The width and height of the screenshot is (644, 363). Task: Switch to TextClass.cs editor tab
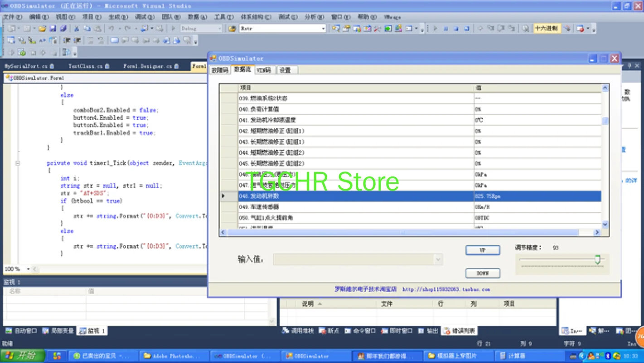coord(89,66)
